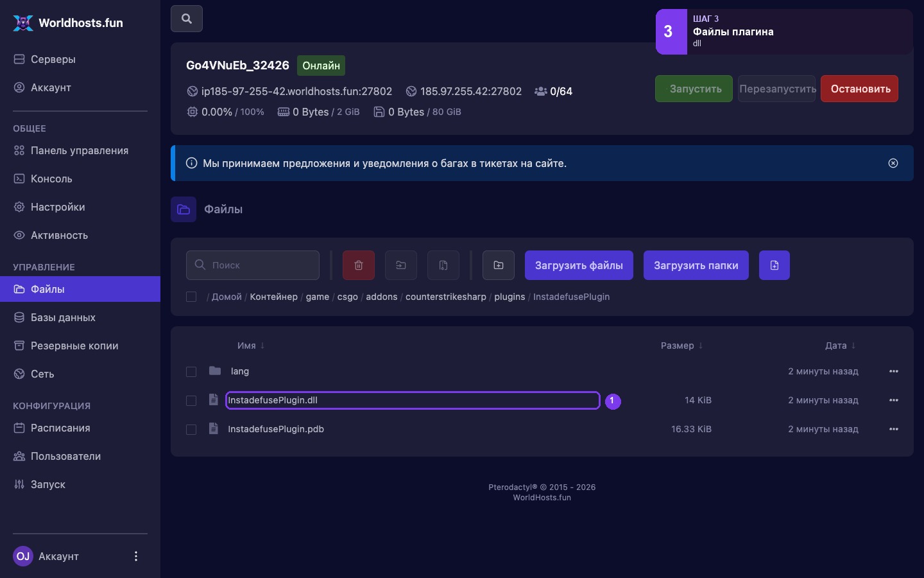
Task: Click the create new folder icon
Action: coord(499,265)
